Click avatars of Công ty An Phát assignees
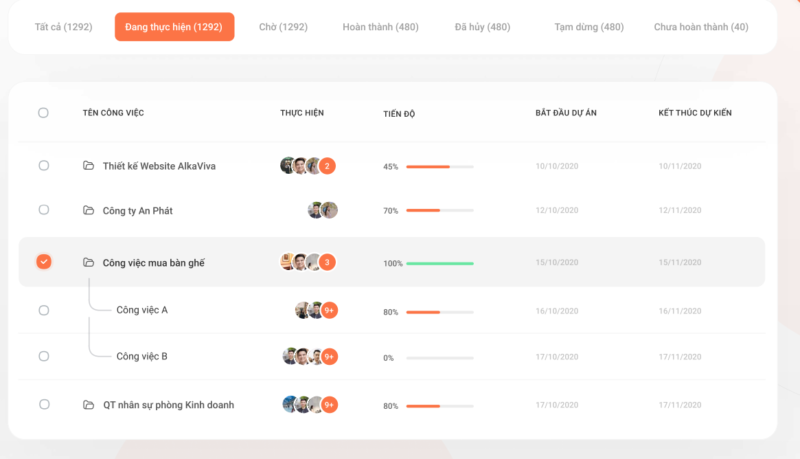Screen dimensions: 800x459 [x=322, y=210]
